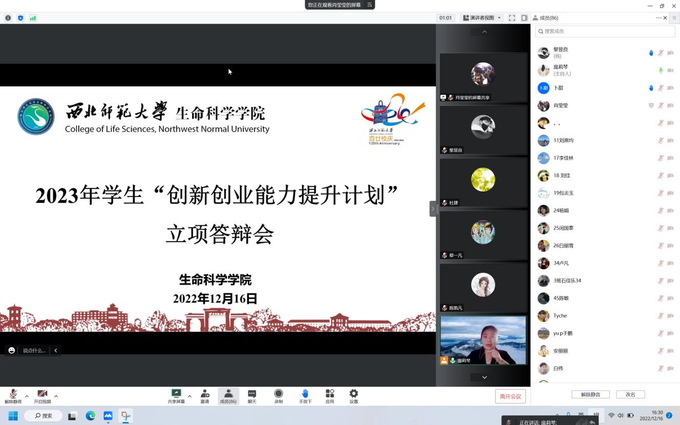680x425 pixels.
Task: Enter full screen from top bar
Action: pyautogui.click(x=512, y=18)
